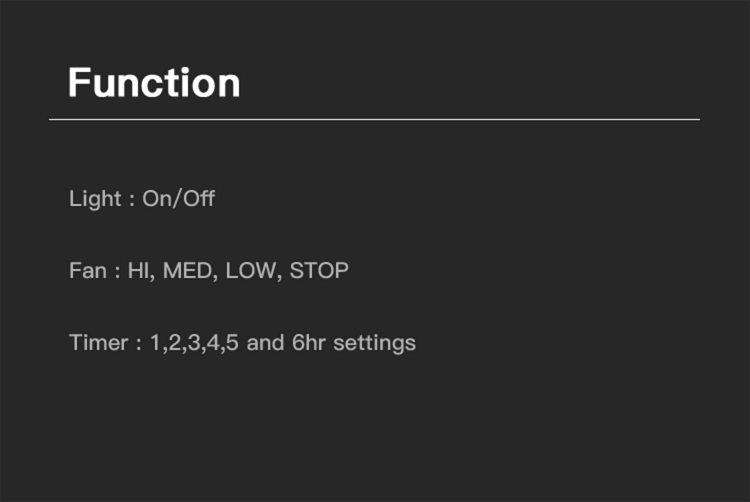Click the Function heading
Viewport: 750px width, 502px height.
tap(154, 83)
